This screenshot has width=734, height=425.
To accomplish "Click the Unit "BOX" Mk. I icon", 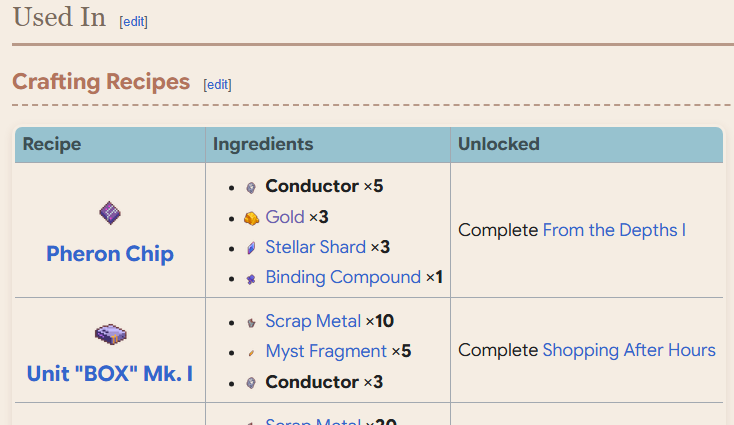I will coord(110,334).
